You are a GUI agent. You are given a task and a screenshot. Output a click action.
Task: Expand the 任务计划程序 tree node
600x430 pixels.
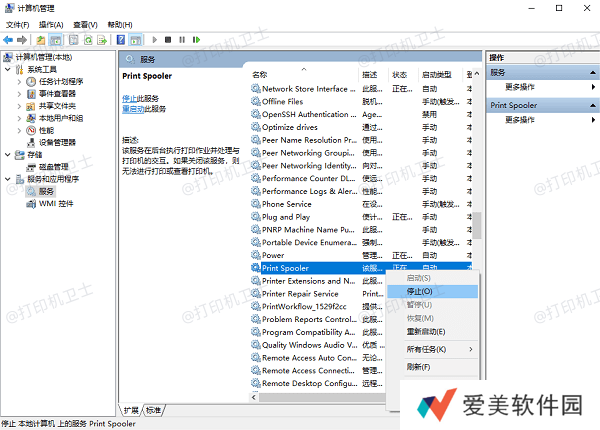pyautogui.click(x=19, y=81)
